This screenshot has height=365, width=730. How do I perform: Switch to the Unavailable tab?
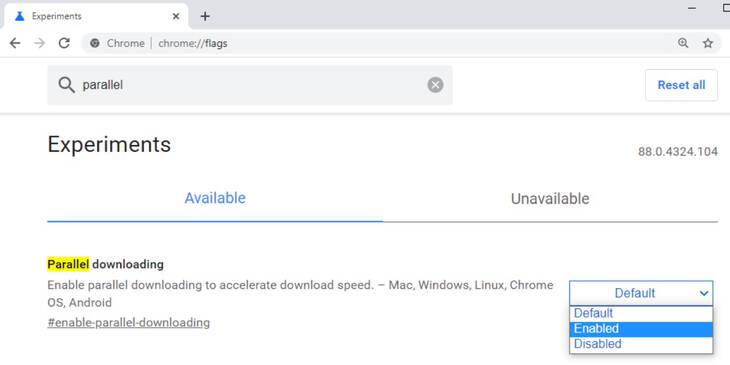pyautogui.click(x=550, y=199)
